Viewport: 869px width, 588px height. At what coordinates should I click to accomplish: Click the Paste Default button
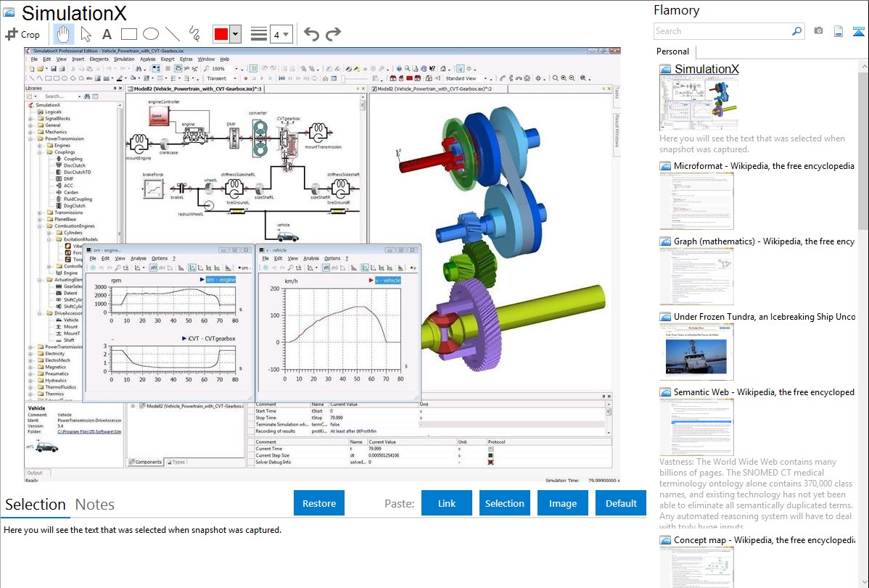coord(621,503)
